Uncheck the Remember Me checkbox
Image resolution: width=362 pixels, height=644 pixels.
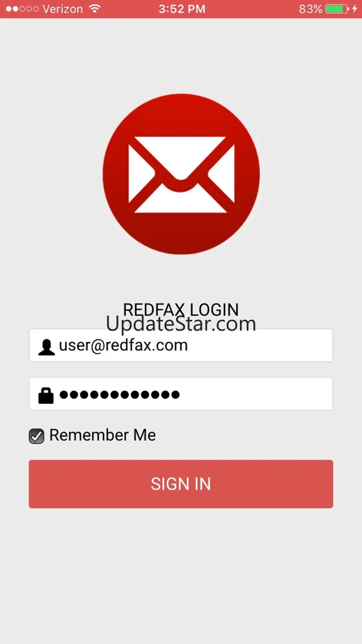37,436
